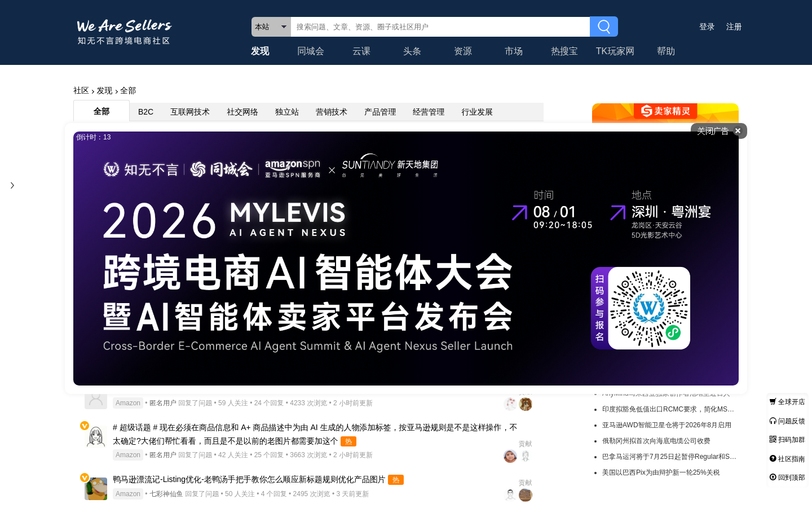Open news 印度拟豁免低值出口RCMC要求
The image size is (812, 508).
[x=668, y=409]
